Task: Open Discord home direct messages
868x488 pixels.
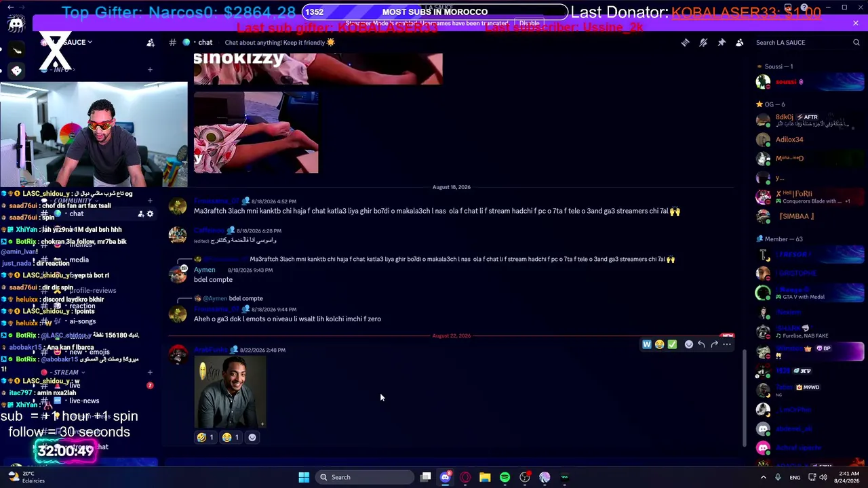Action: click(16, 24)
